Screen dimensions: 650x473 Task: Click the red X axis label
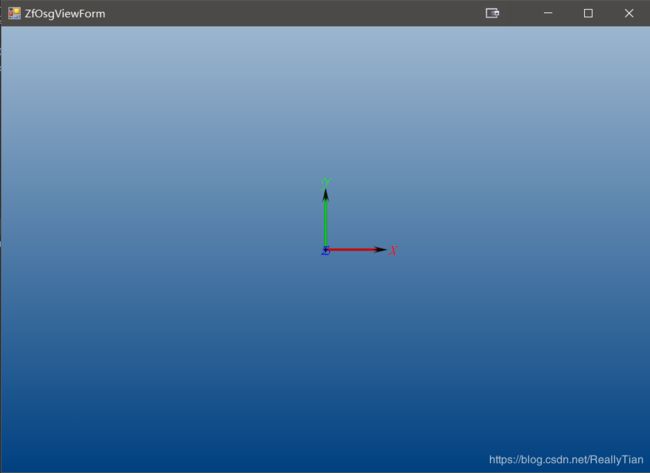click(x=393, y=250)
